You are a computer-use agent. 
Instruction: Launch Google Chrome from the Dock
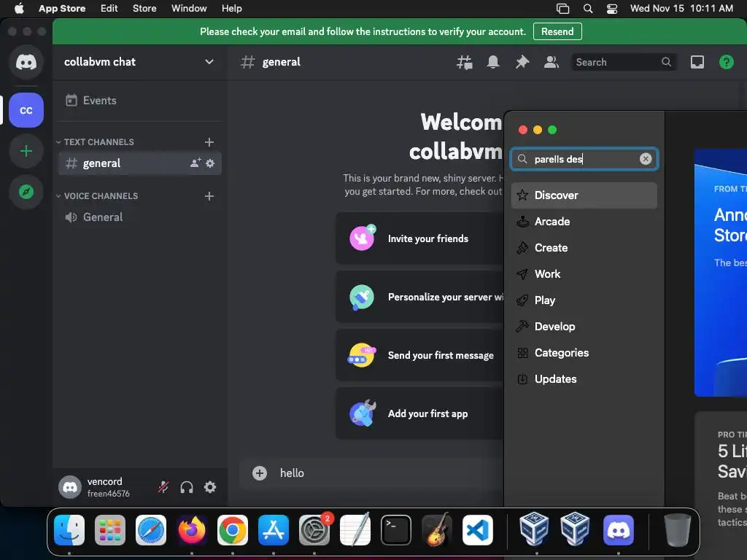(x=233, y=530)
